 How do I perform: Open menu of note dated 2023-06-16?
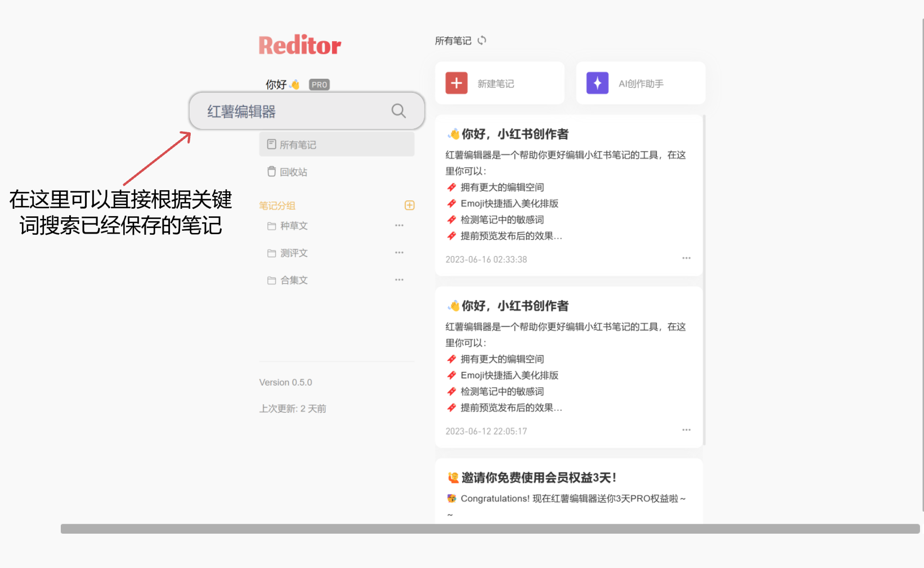click(x=686, y=258)
